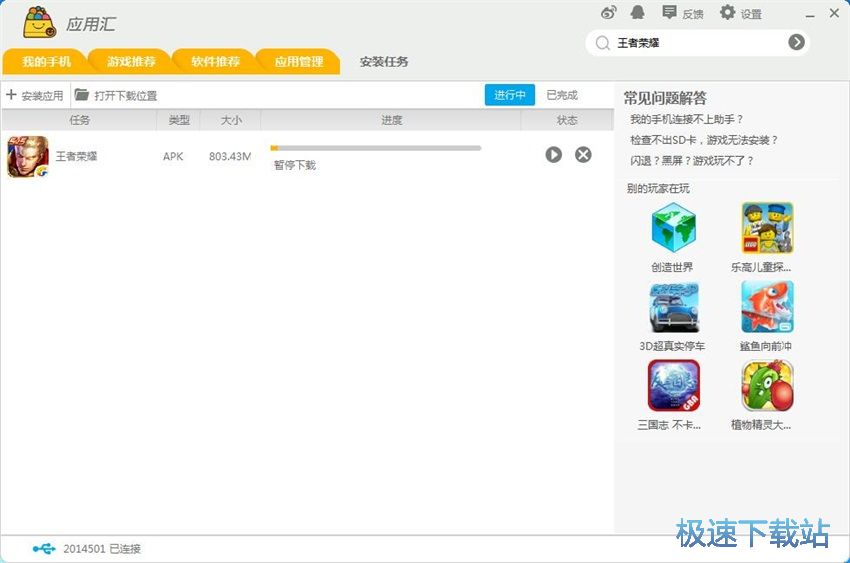The height and width of the screenshot is (563, 850).
Task: Click the 常见问题解答 heading
Action: click(665, 98)
